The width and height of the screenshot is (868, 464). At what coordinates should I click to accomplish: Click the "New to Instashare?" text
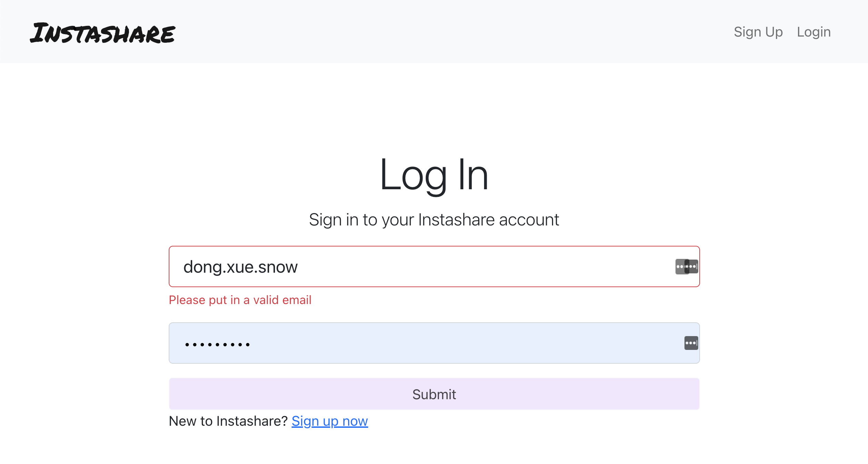pos(228,421)
